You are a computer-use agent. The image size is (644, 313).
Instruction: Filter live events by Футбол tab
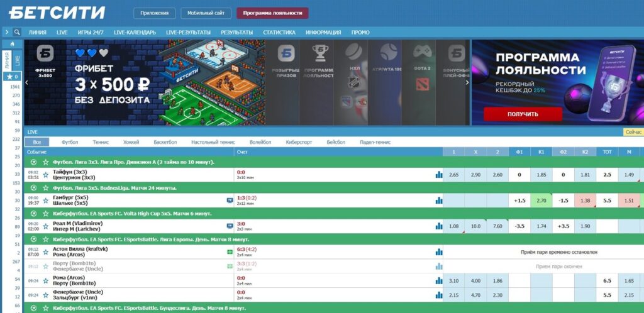click(x=70, y=142)
